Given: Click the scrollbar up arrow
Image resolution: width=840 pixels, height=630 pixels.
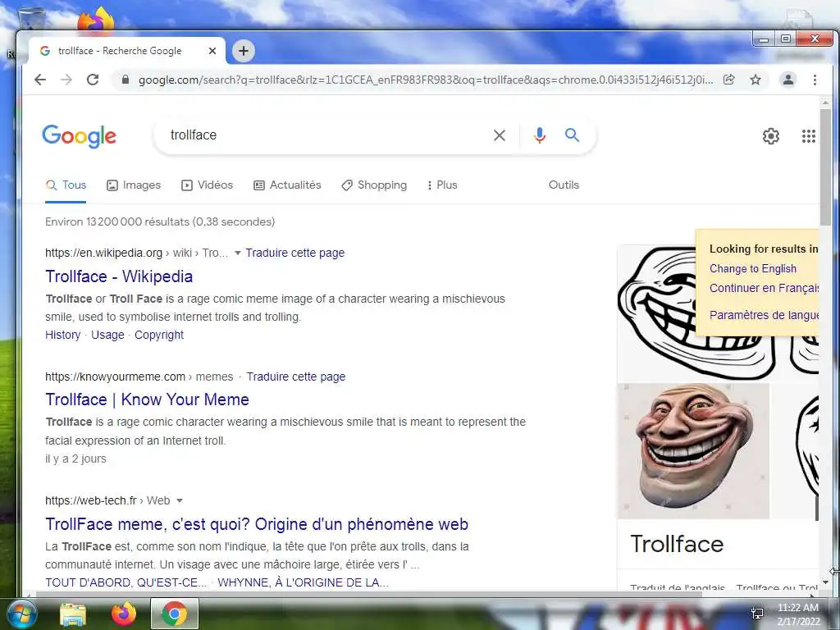Looking at the screenshot, I should point(825,103).
